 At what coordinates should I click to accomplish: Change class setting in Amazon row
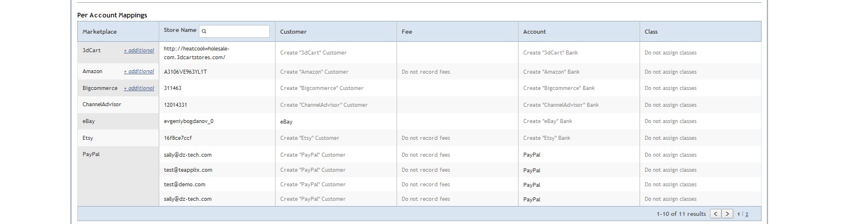(670, 72)
